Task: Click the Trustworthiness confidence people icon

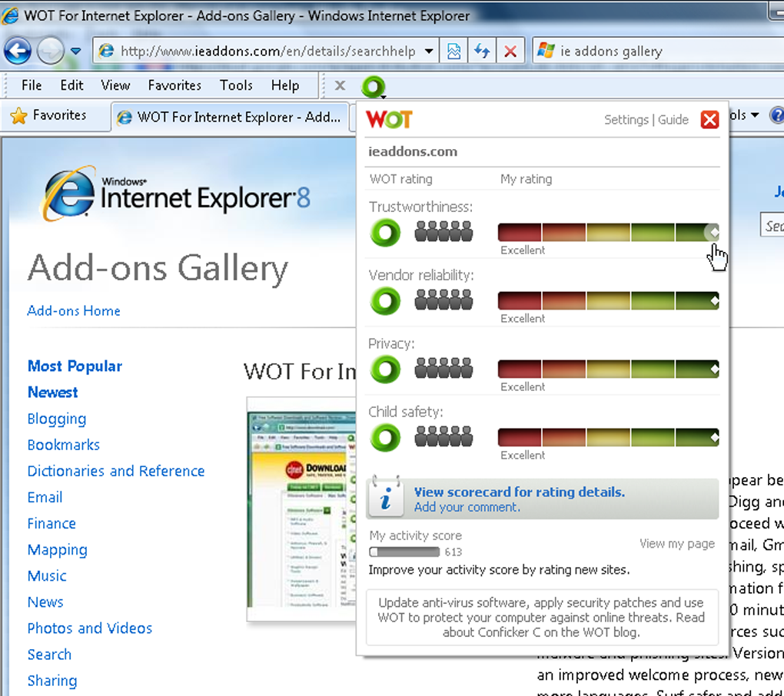Action: tap(443, 232)
